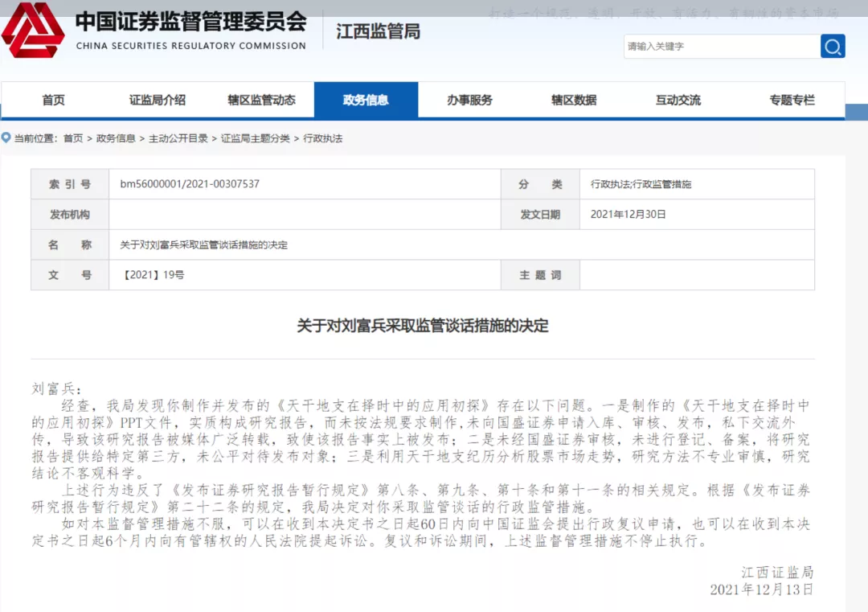Click 政务信息 breadcrumb link
This screenshot has height=612, width=868.
tap(116, 138)
